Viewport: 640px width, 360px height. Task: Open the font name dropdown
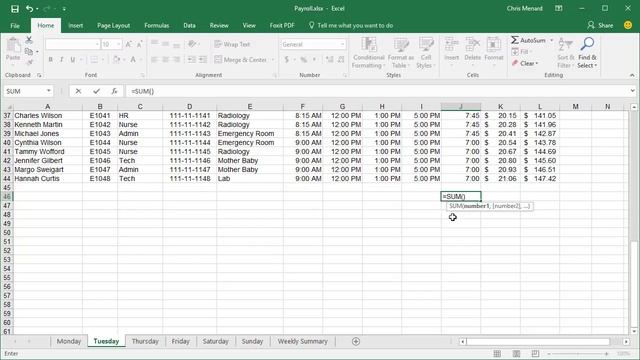(x=97, y=44)
